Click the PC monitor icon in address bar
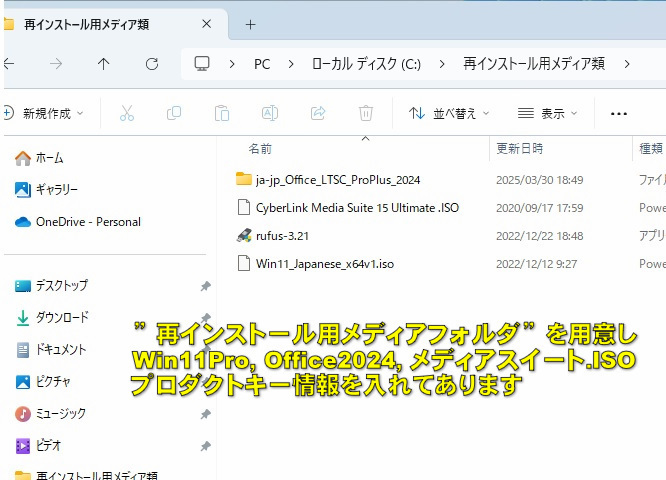 pos(202,64)
